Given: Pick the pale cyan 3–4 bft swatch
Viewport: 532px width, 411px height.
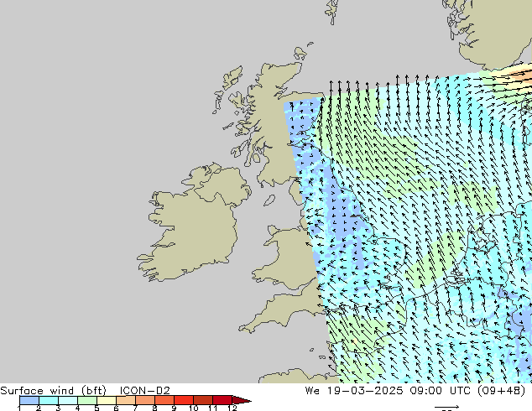Looking at the screenshot, I should 68,400.
